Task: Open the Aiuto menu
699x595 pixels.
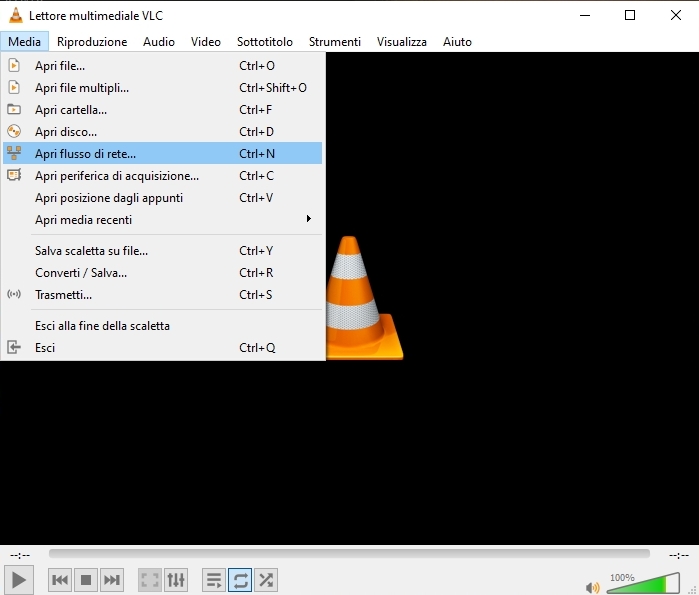Action: (x=457, y=41)
